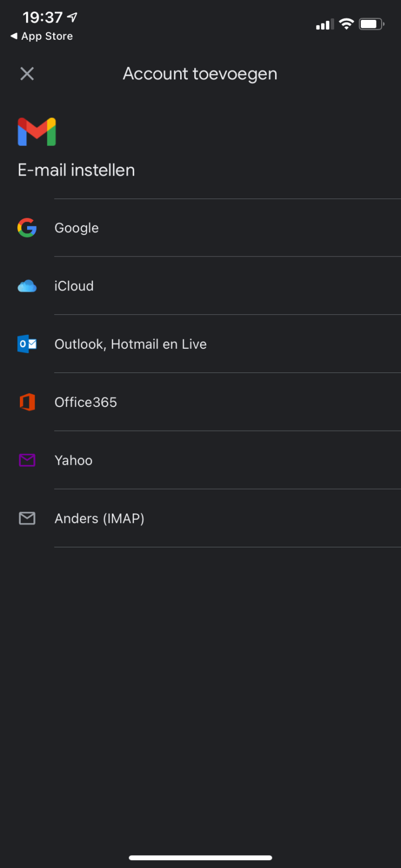Select the Yahoo mail option

tap(74, 461)
